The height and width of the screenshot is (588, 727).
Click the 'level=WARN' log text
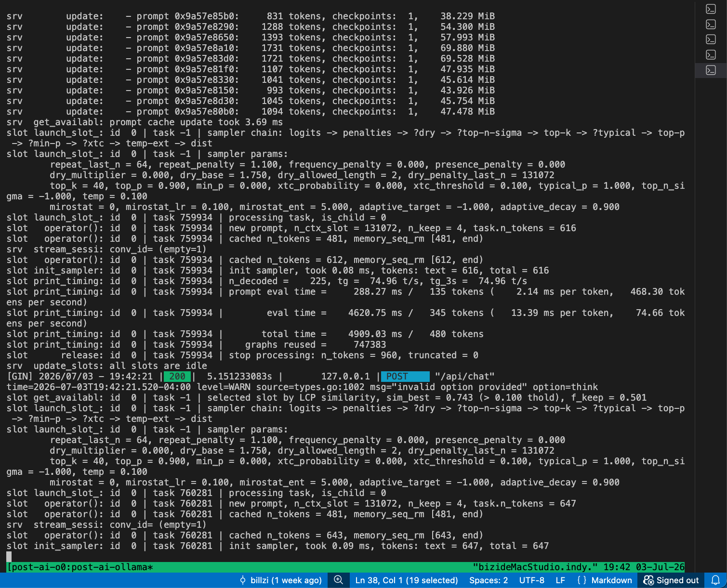click(x=224, y=387)
